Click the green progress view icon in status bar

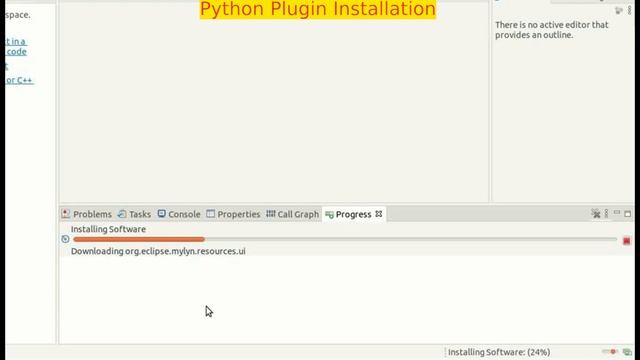pyautogui.click(x=627, y=352)
